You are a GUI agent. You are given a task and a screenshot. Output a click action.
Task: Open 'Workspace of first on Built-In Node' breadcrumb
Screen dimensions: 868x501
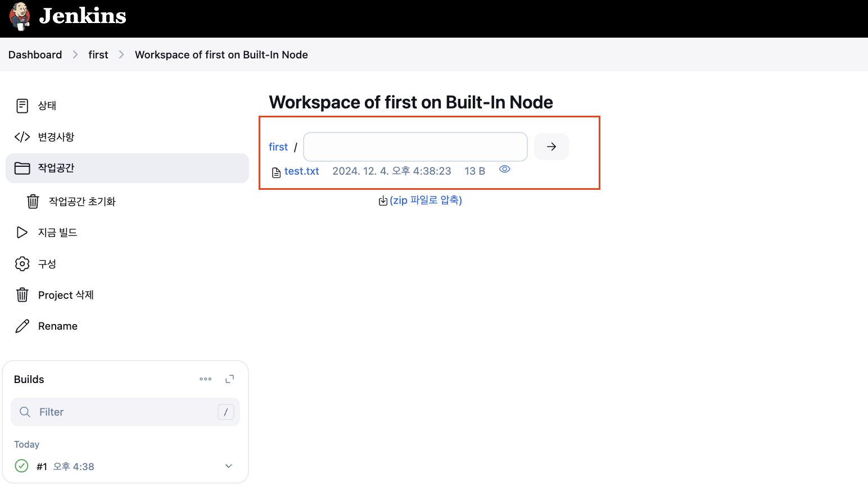click(221, 54)
